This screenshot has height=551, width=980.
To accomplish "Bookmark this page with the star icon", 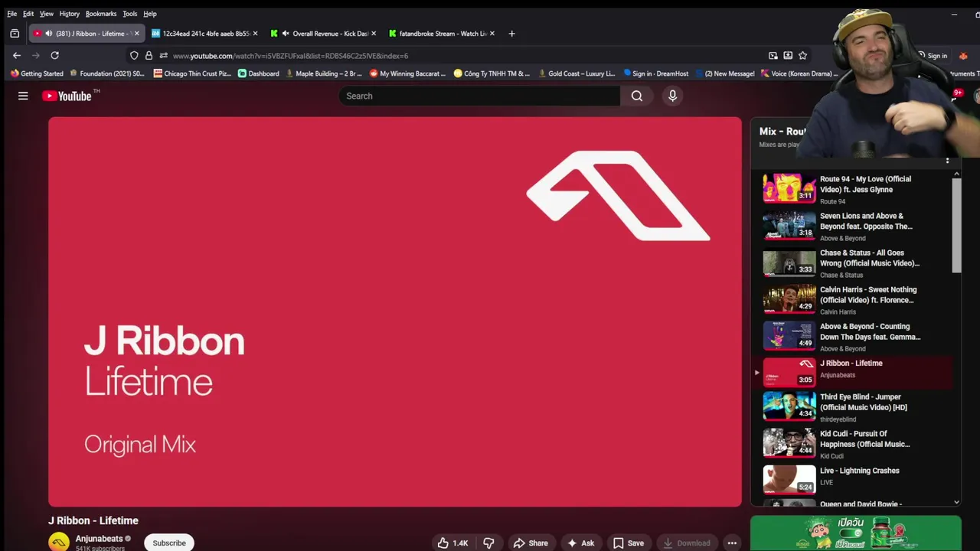I will coord(802,55).
